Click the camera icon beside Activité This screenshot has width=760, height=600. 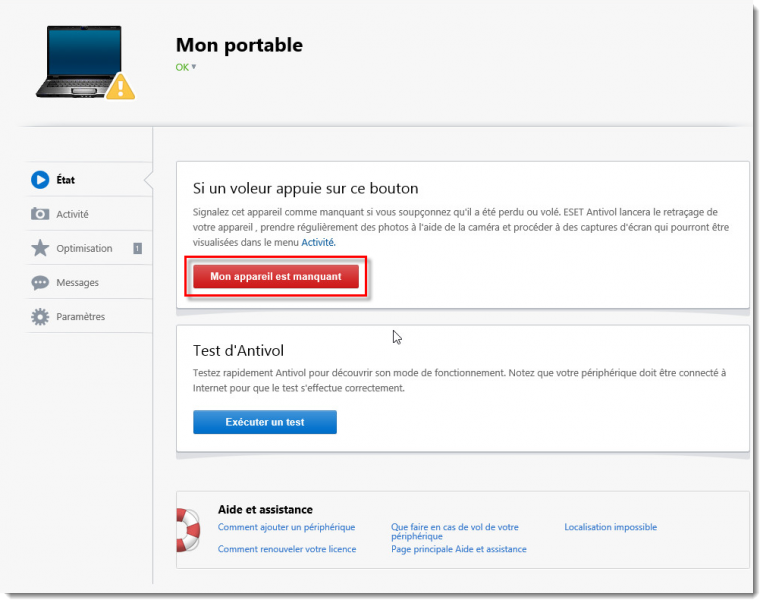(x=40, y=214)
